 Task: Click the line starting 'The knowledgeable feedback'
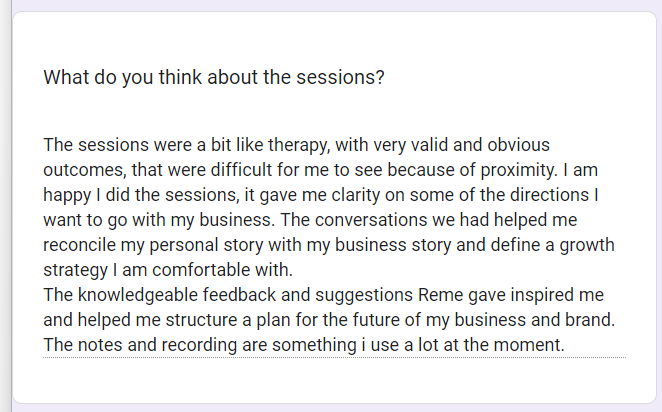pos(323,296)
